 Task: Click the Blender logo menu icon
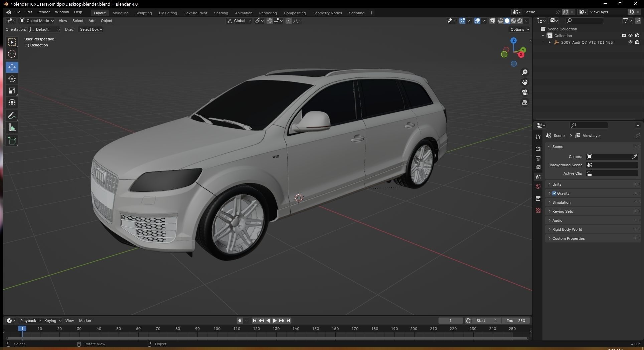8,12
